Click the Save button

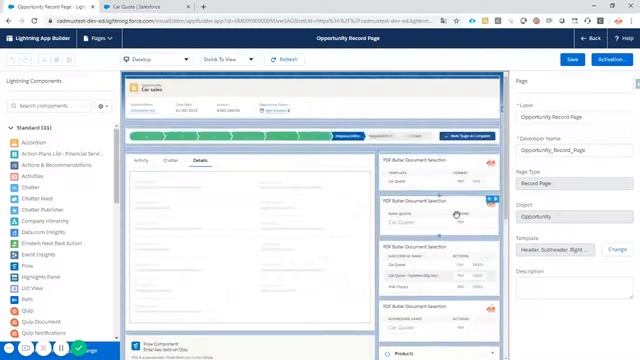572,60
